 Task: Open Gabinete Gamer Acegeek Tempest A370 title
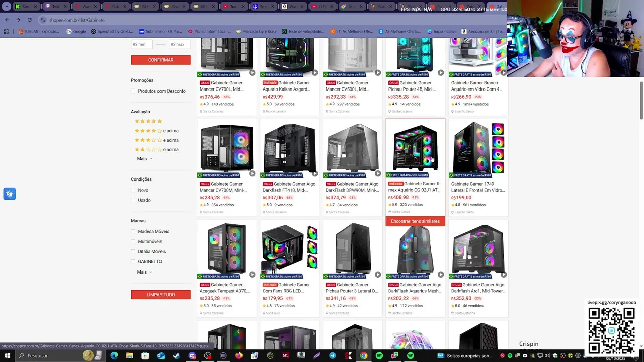pyautogui.click(x=225, y=288)
